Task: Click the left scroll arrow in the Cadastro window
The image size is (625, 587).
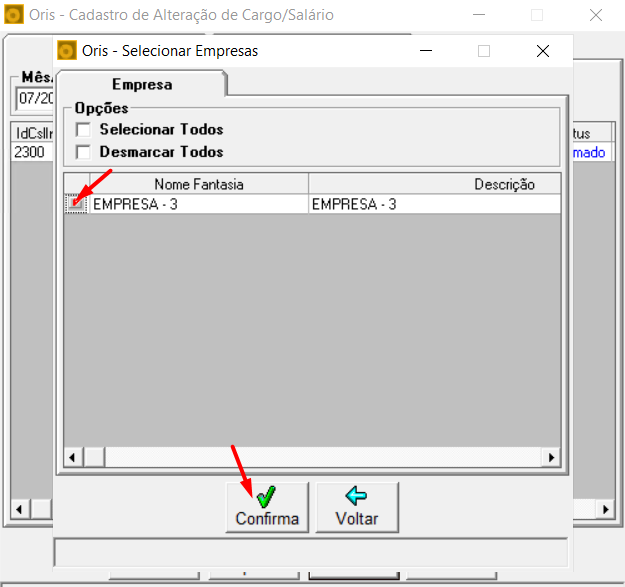Action: tap(20, 509)
